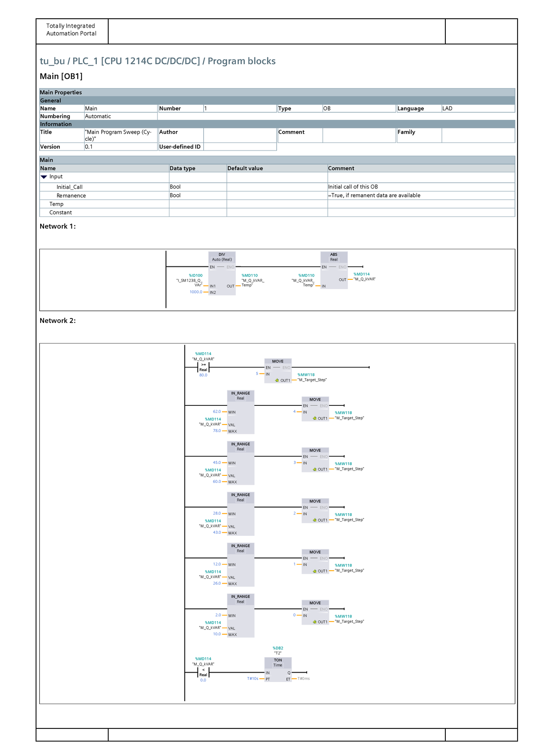Viewport: 535px width, 756px height.
Task: Select the < Real comparison contact
Action: (x=203, y=672)
